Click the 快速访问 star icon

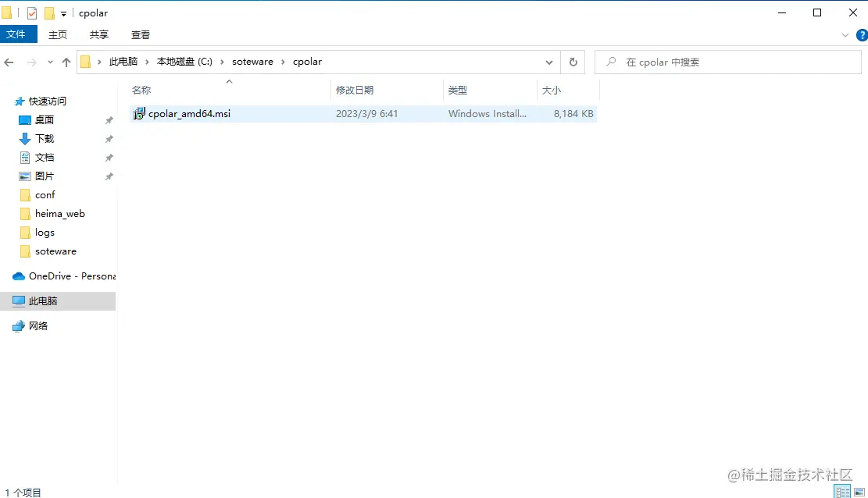20,101
